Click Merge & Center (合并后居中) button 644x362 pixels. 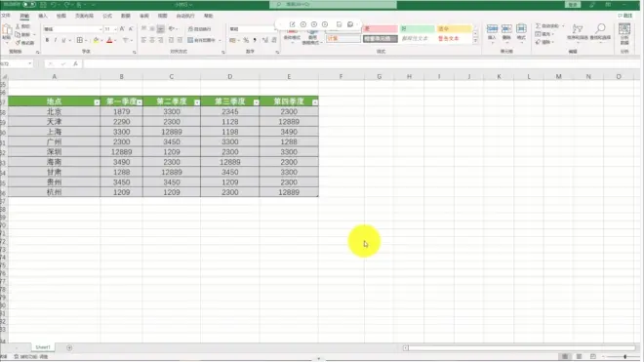click(204, 40)
